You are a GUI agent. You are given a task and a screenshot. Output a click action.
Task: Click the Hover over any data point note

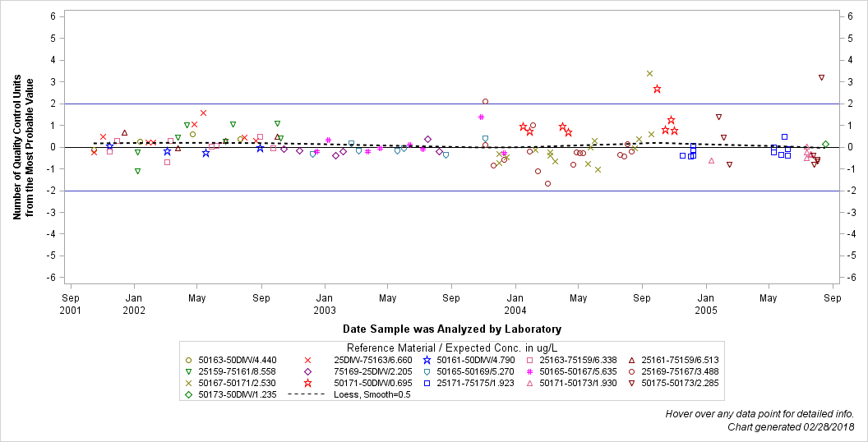click(759, 414)
